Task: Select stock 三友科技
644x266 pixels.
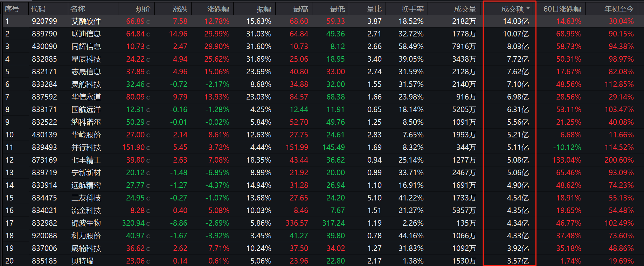Action: (x=86, y=198)
